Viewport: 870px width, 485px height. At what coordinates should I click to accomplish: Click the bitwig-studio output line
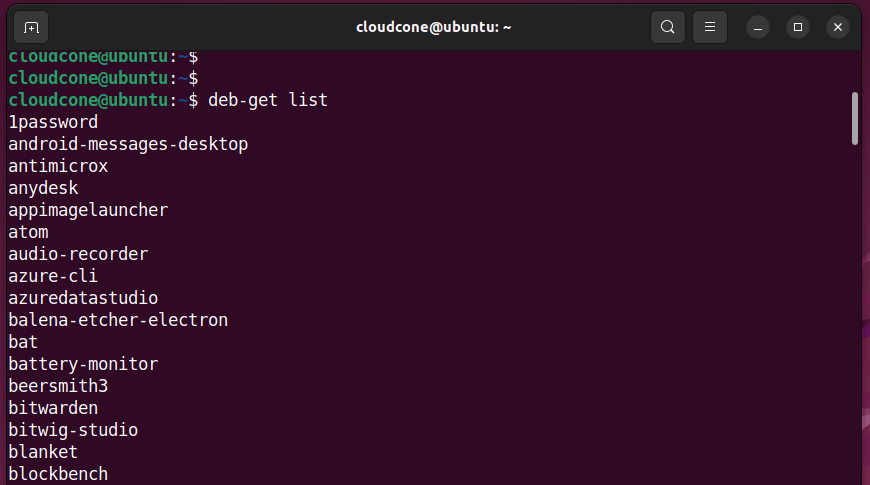[73, 430]
